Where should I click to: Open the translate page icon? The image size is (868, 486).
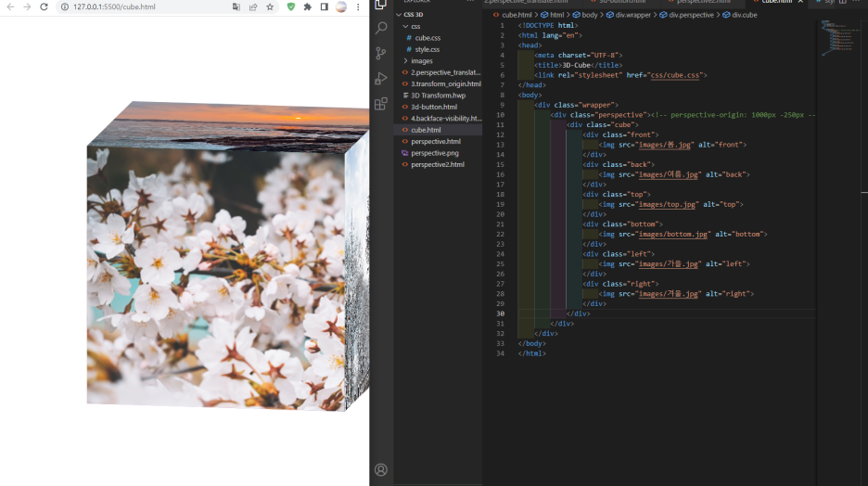click(x=236, y=6)
